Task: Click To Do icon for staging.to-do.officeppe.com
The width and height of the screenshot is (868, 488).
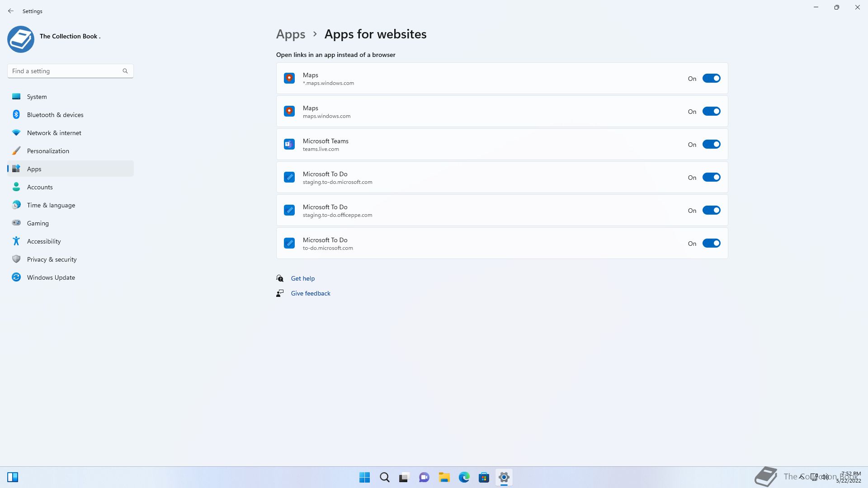Action: pos(289,210)
